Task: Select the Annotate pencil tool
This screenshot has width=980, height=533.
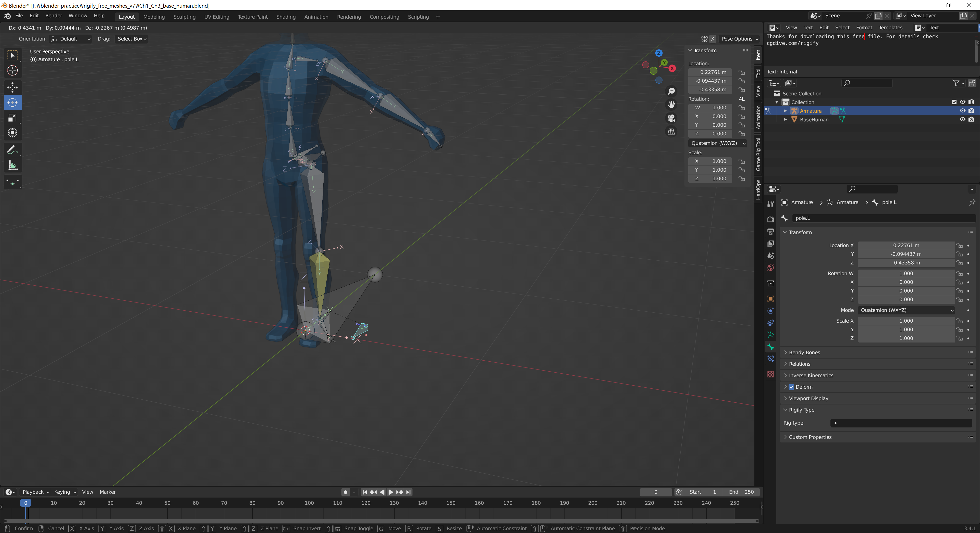Action: pos(13,150)
